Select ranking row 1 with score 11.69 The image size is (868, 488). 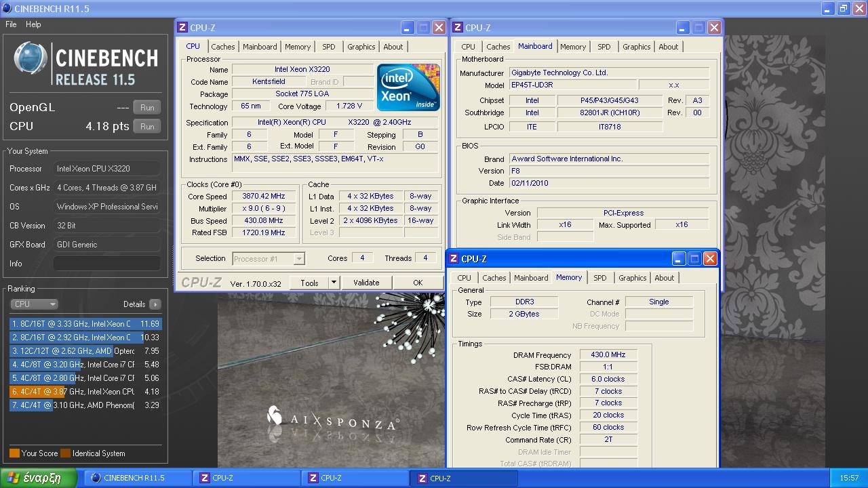pyautogui.click(x=85, y=324)
